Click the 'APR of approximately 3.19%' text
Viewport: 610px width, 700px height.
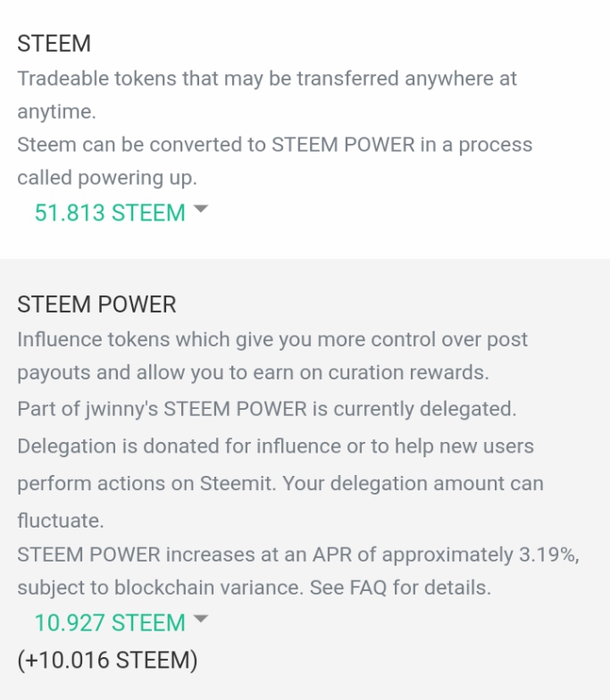446,555
